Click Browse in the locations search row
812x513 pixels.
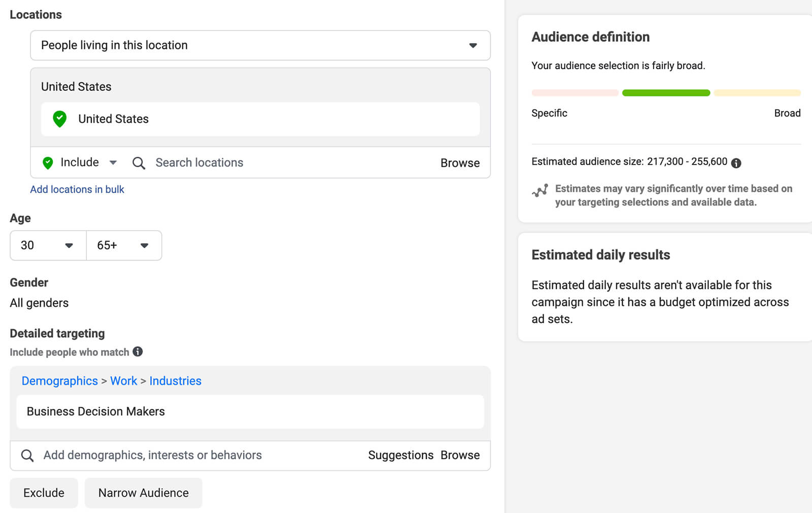click(x=460, y=163)
